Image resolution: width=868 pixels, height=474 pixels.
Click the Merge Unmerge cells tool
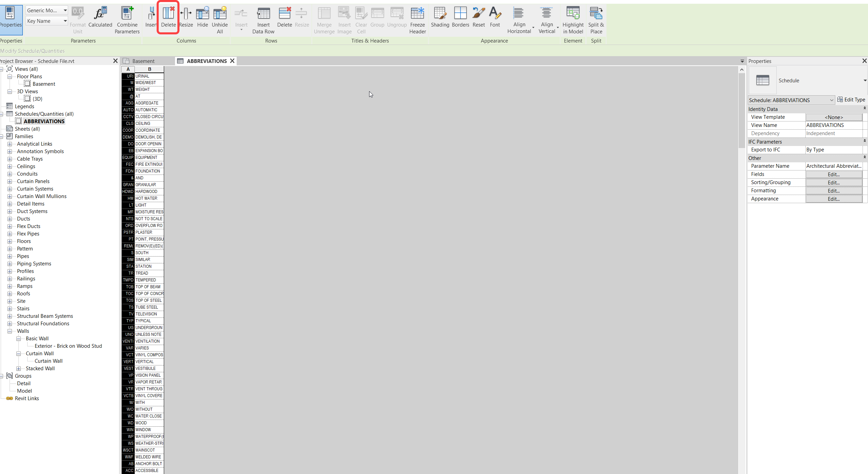click(323, 19)
